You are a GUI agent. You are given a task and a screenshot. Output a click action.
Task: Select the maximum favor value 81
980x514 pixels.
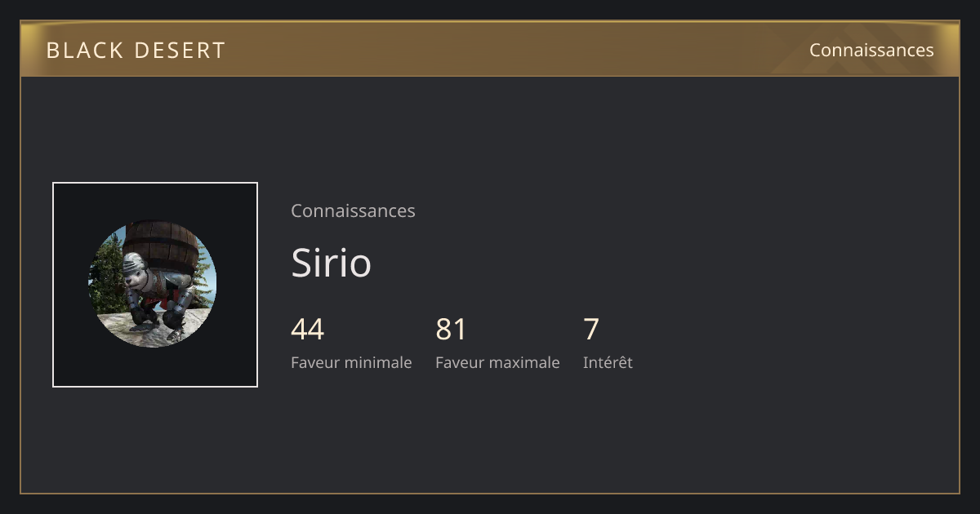coord(452,330)
